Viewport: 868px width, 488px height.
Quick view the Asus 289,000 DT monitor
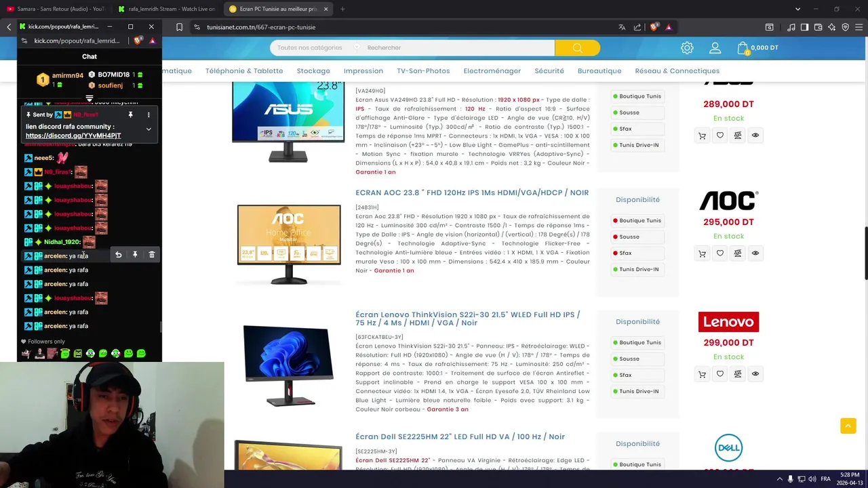point(755,136)
